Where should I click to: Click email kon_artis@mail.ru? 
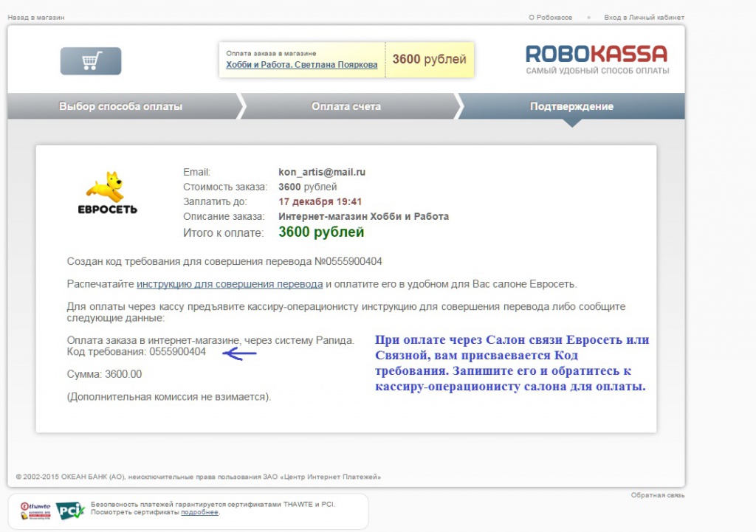[322, 172]
